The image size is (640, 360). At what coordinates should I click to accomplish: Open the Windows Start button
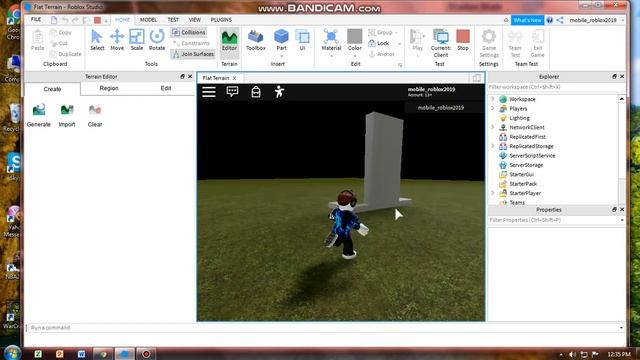(12, 353)
